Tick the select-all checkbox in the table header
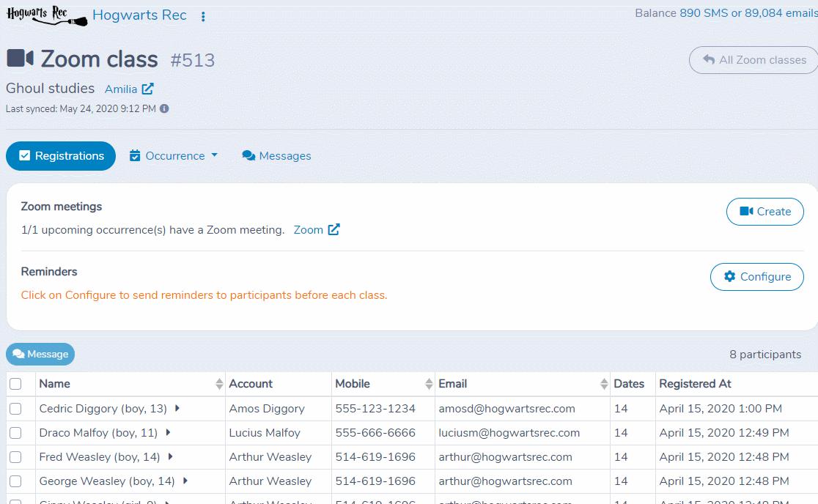 pyautogui.click(x=15, y=384)
